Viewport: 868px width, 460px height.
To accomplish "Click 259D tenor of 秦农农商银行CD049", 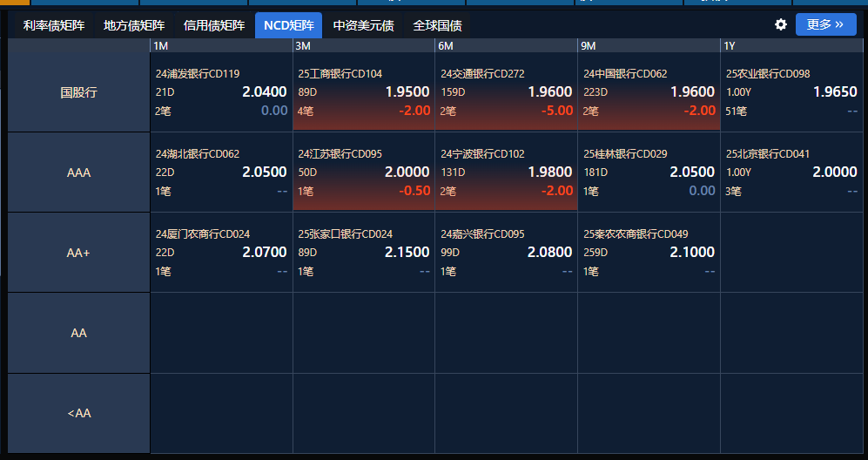I will coord(595,253).
